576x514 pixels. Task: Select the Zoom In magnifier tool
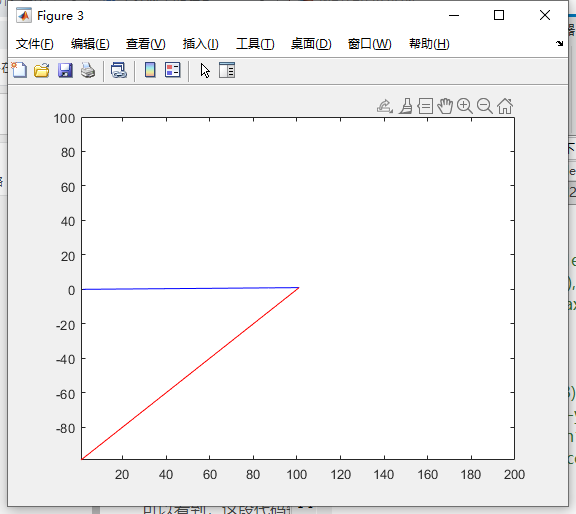pyautogui.click(x=465, y=106)
